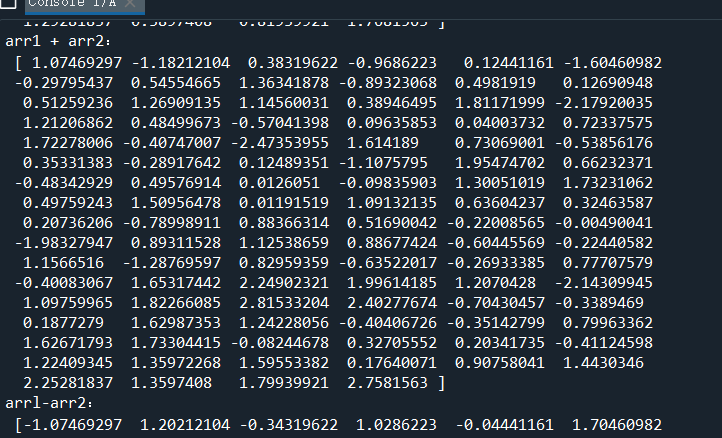Select the number -0.3389469
This screenshot has width=722, height=438.
[x=599, y=303]
